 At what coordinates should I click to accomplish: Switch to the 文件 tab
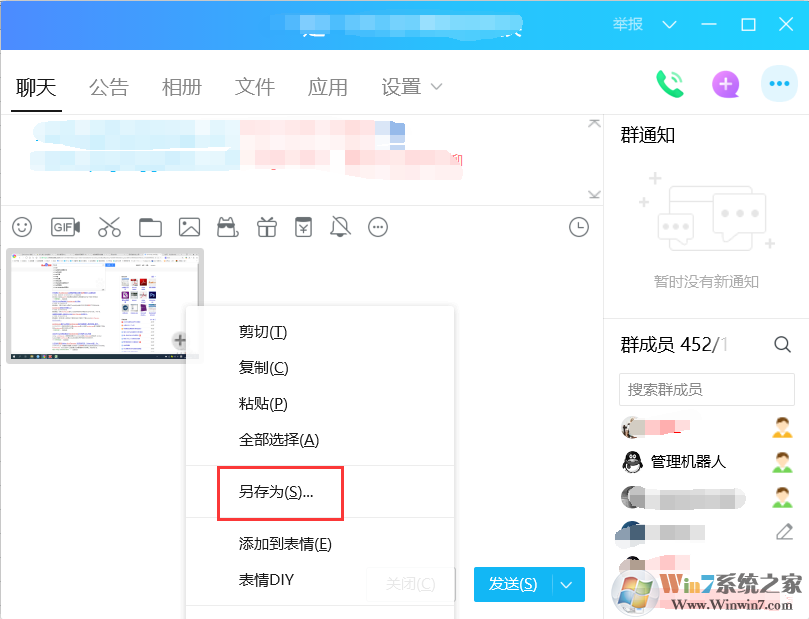(x=254, y=87)
